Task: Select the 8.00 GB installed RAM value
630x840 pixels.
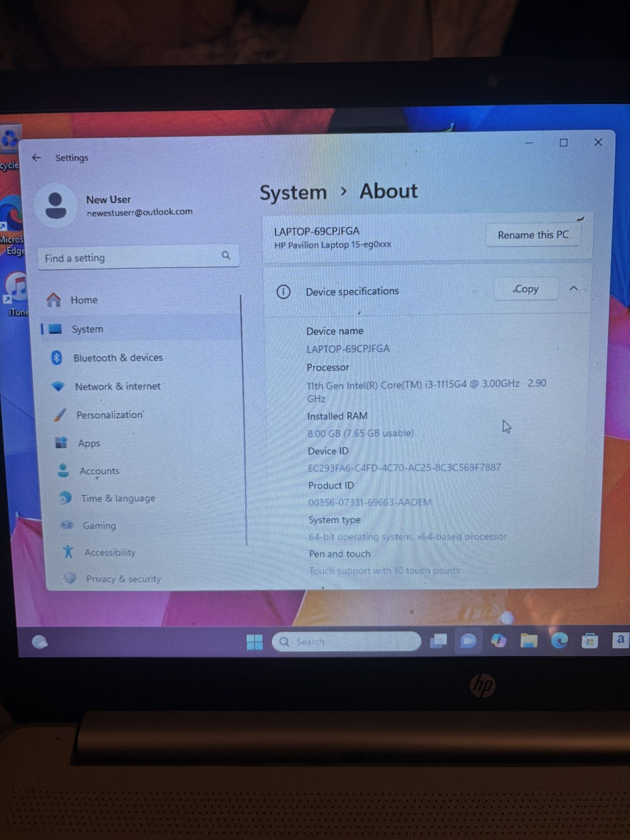Action: (360, 433)
